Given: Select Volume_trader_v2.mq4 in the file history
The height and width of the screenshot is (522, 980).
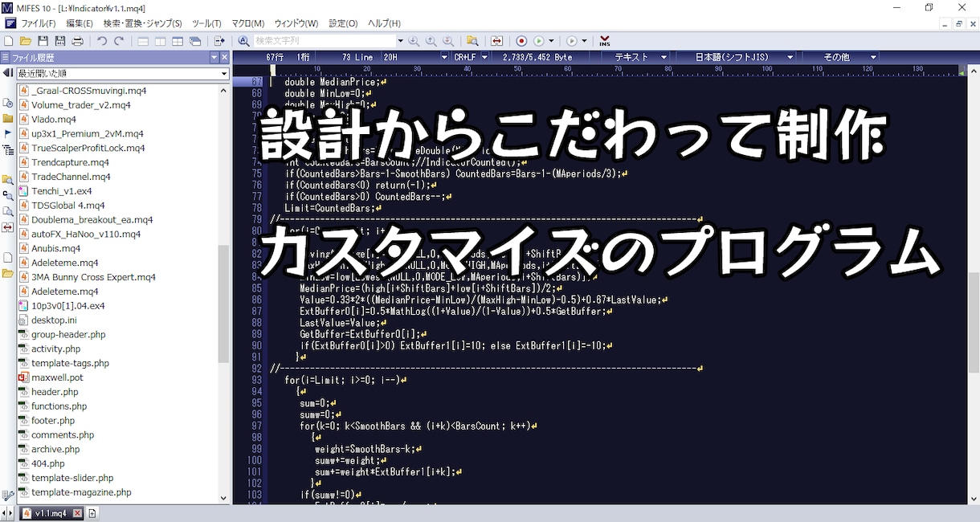Looking at the screenshot, I should (81, 104).
